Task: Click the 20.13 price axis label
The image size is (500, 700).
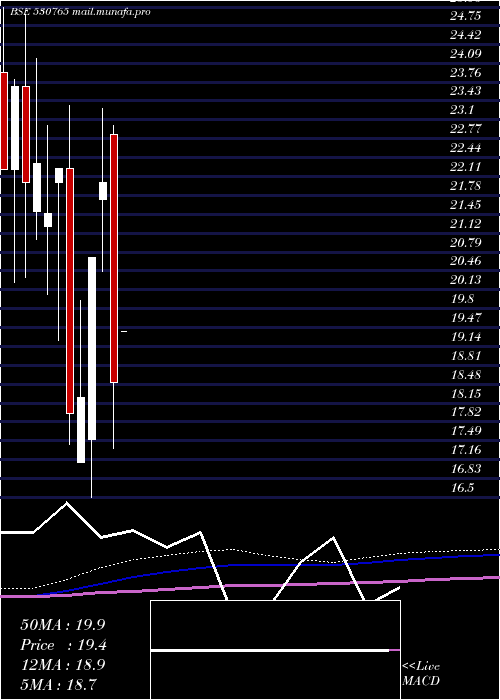Action: [x=466, y=280]
